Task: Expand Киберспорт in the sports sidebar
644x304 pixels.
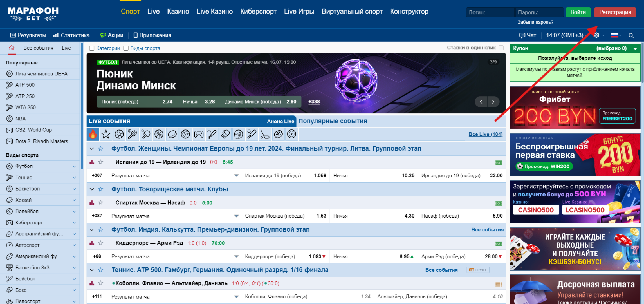Action: [x=74, y=223]
